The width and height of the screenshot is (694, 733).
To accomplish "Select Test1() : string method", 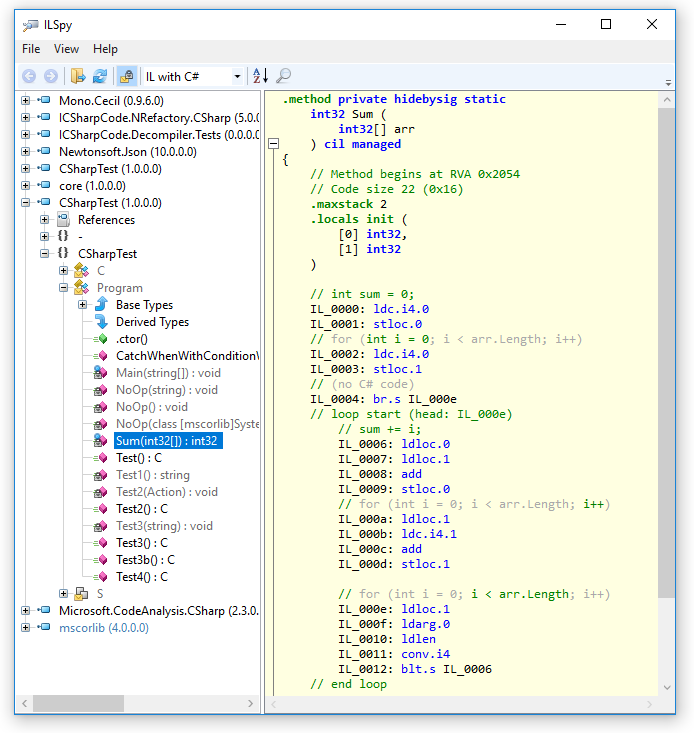I will pyautogui.click(x=153, y=475).
